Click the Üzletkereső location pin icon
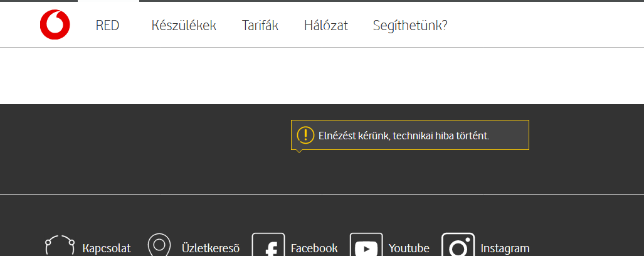The image size is (644, 256). tap(159, 245)
